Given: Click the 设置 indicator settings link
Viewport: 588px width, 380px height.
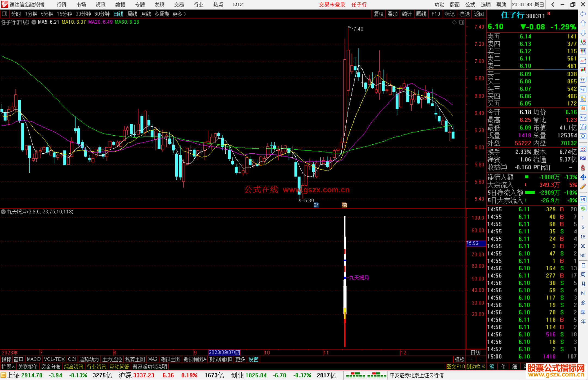Looking at the screenshot, I should (x=253, y=359).
